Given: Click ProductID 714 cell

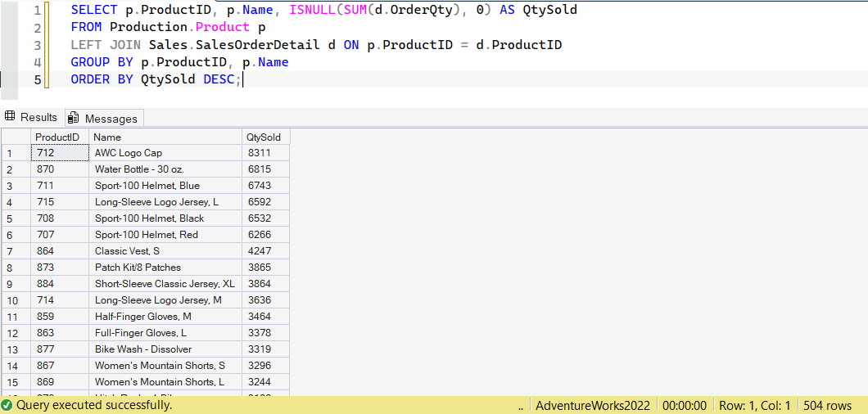Looking at the screenshot, I should click(x=61, y=300).
